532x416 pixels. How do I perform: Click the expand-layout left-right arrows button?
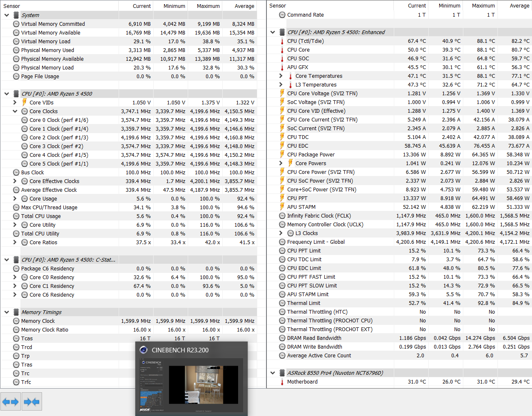10,402
